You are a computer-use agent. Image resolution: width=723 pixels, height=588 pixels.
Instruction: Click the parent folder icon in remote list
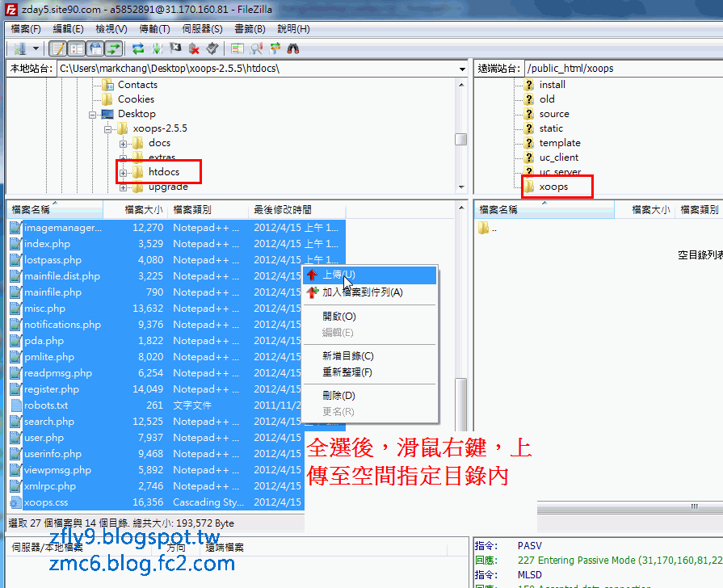[x=483, y=228]
